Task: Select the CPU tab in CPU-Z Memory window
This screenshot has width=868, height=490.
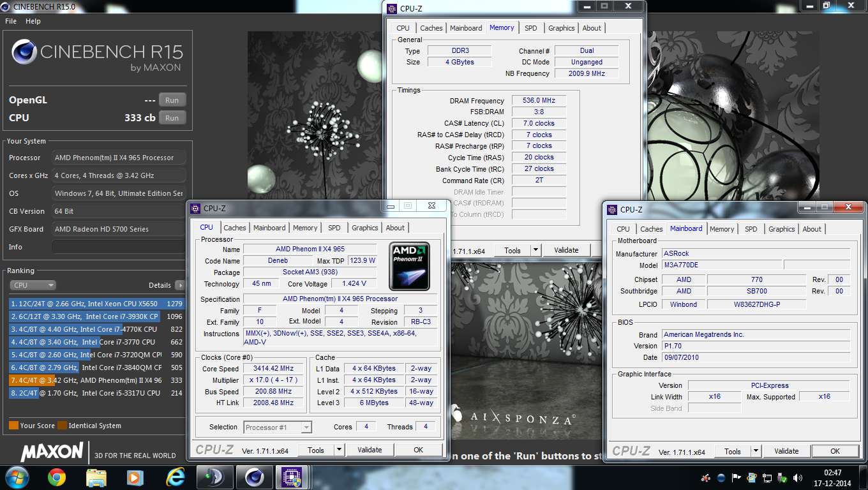Action: tap(403, 28)
